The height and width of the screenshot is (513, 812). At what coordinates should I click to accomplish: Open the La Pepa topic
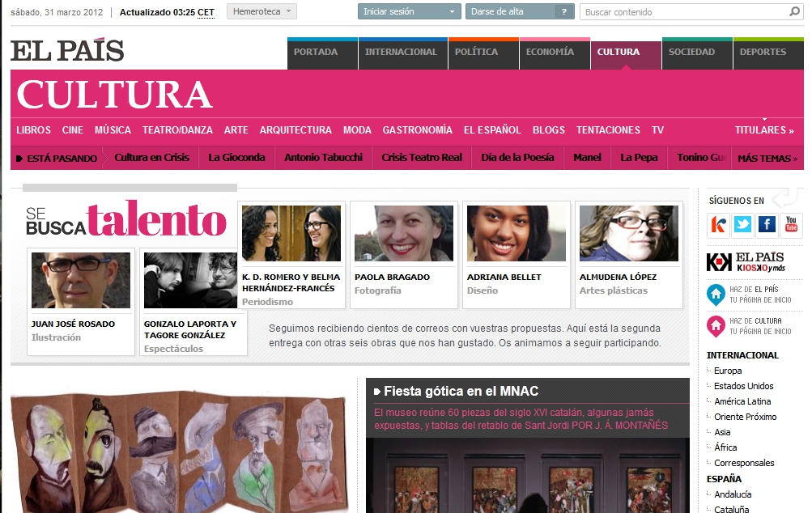tap(639, 157)
